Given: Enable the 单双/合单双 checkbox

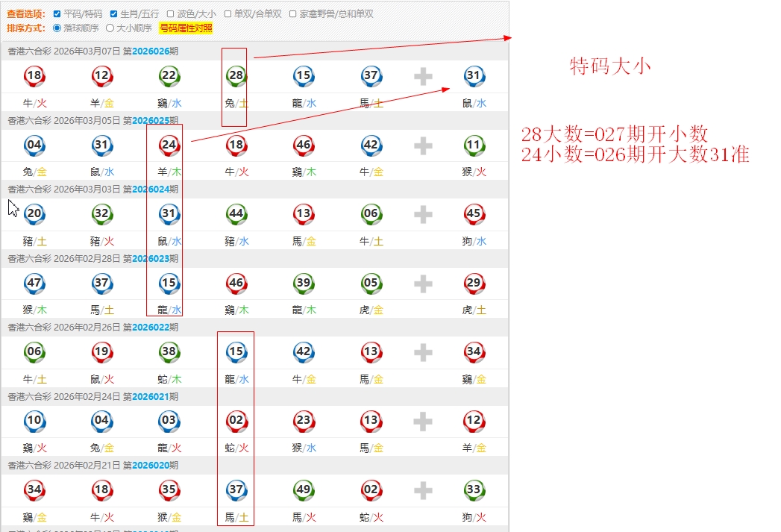Looking at the screenshot, I should point(228,14).
